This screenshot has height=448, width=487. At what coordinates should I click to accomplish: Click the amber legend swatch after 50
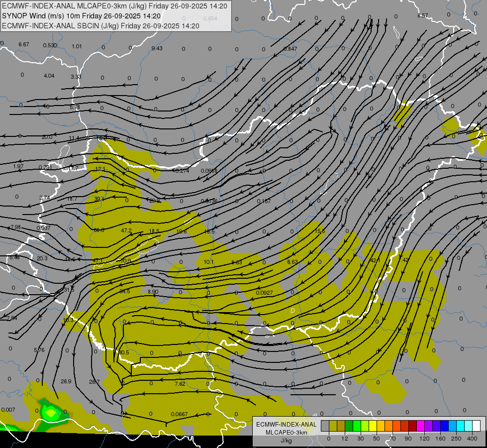381,426
